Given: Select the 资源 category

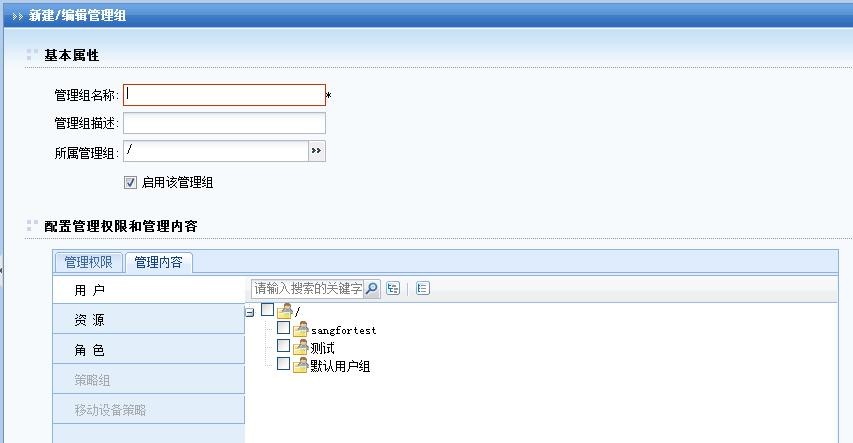Looking at the screenshot, I should point(149,319).
